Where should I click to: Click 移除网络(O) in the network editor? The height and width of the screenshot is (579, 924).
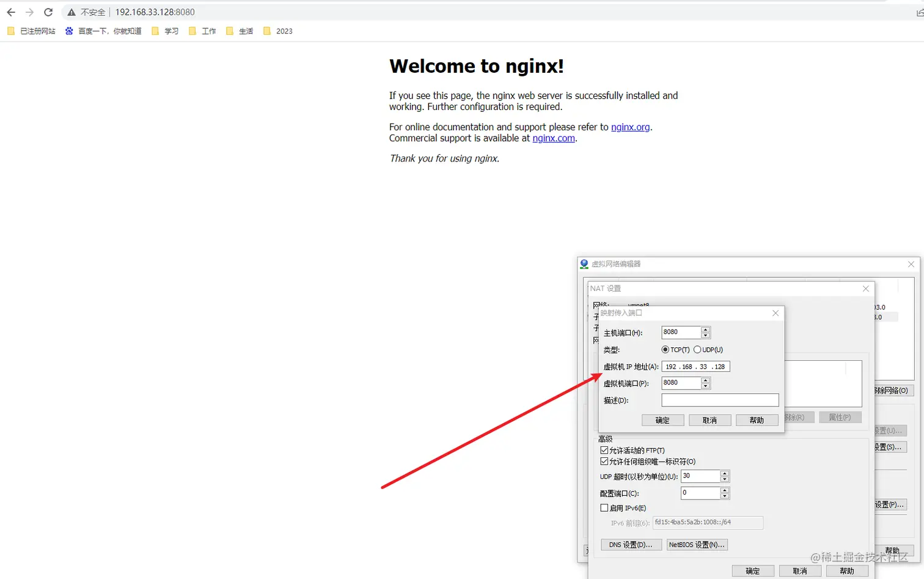895,390
